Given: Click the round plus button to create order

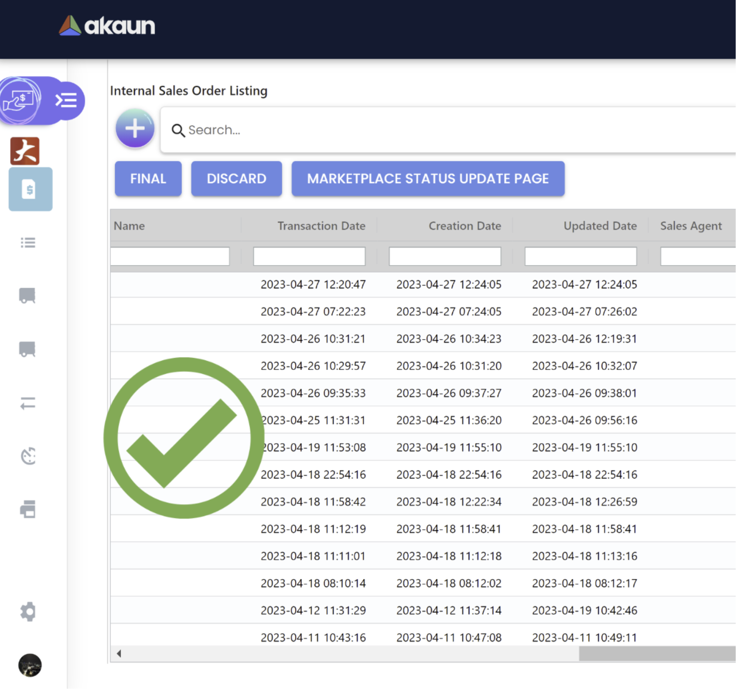Looking at the screenshot, I should (135, 128).
